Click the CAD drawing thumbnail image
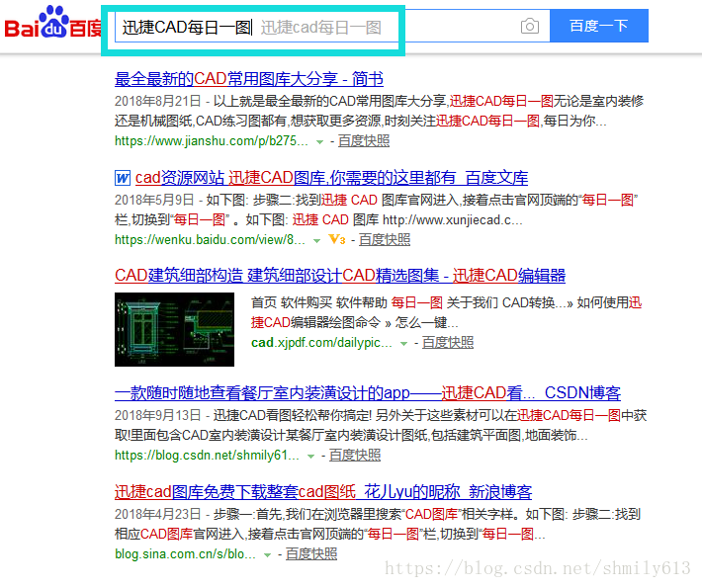 [174, 329]
